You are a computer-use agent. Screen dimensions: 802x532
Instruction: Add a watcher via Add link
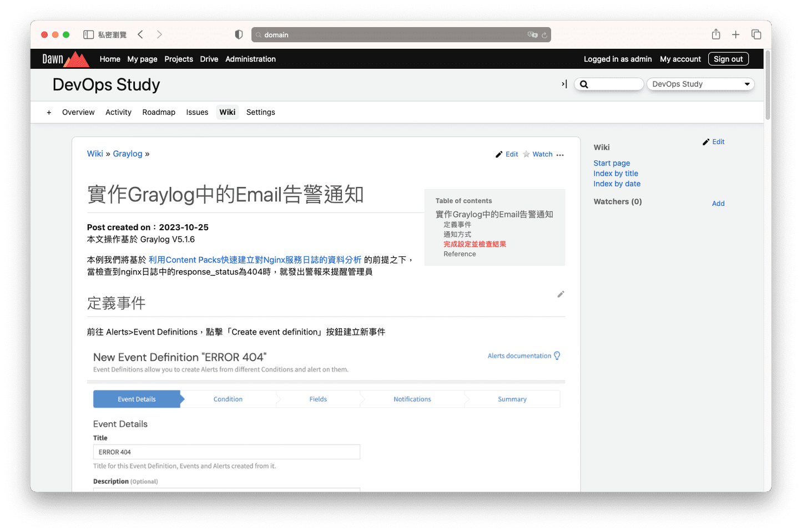click(718, 204)
